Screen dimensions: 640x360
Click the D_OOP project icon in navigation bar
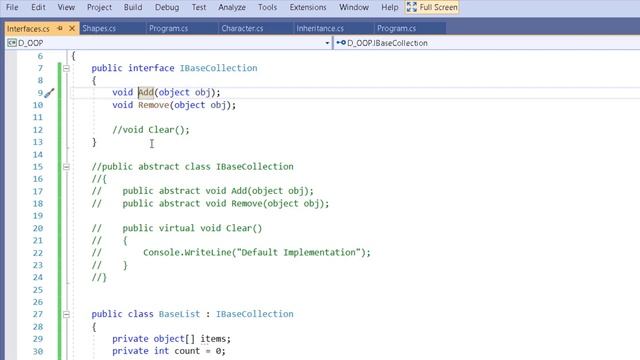coord(12,43)
